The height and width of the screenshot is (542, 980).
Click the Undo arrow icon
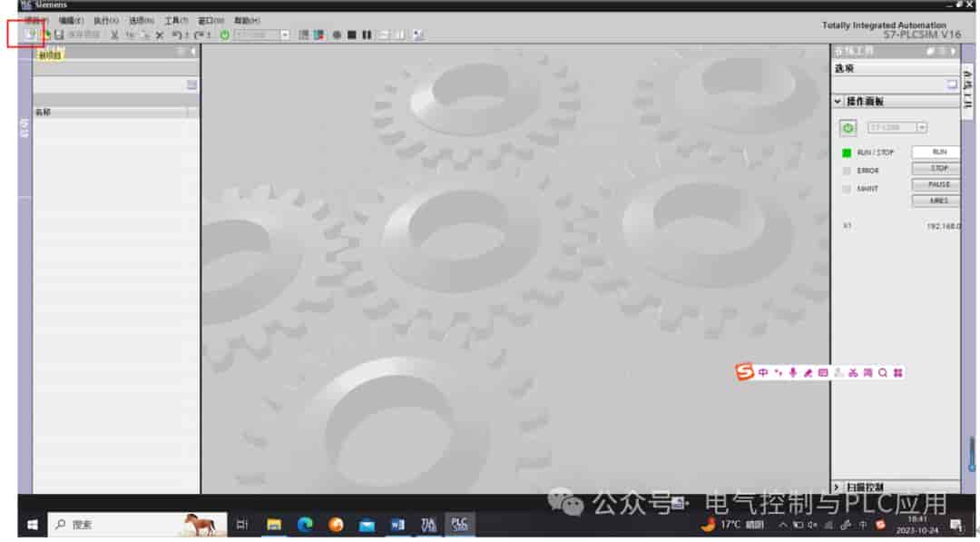click(x=177, y=35)
